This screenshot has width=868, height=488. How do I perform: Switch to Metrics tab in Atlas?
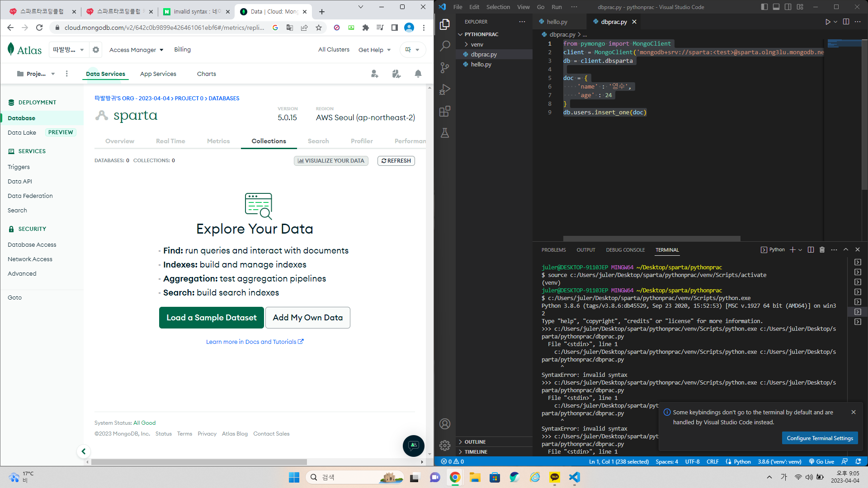[218, 141]
